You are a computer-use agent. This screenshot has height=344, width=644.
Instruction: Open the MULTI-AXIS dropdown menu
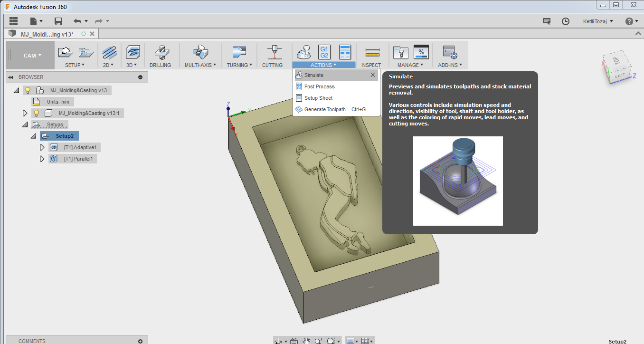[x=200, y=65]
